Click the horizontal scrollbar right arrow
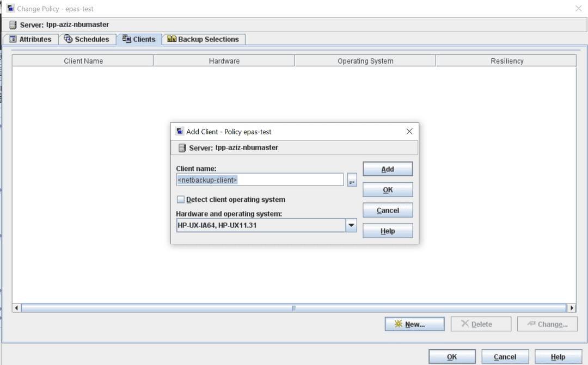Viewport: 588px width, 365px height. coord(572,308)
